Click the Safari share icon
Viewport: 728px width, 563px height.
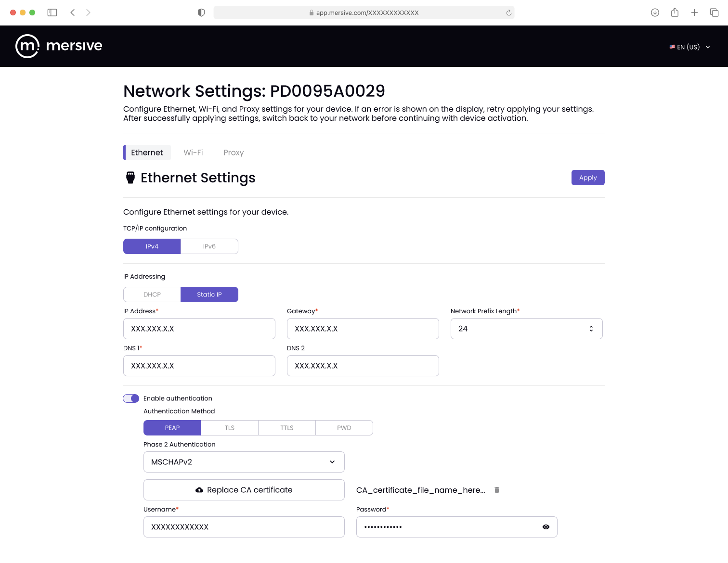pyautogui.click(x=675, y=13)
